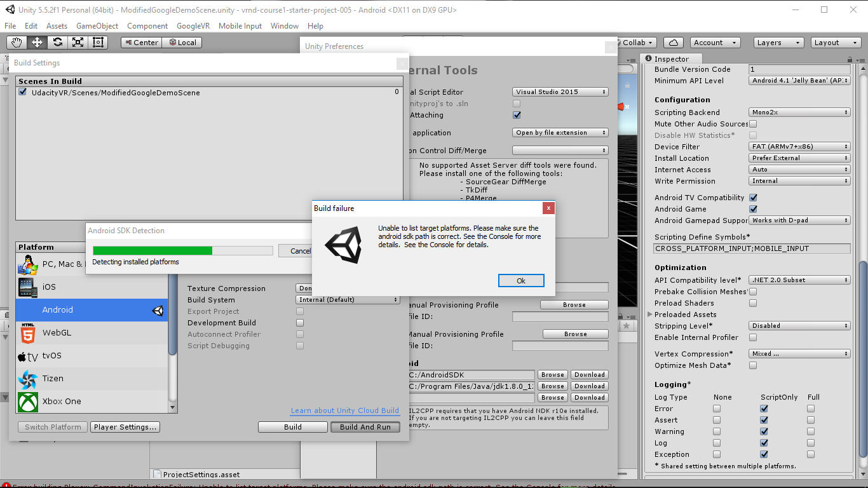Open Device Filter dropdown
The image size is (868, 488).
click(x=799, y=147)
